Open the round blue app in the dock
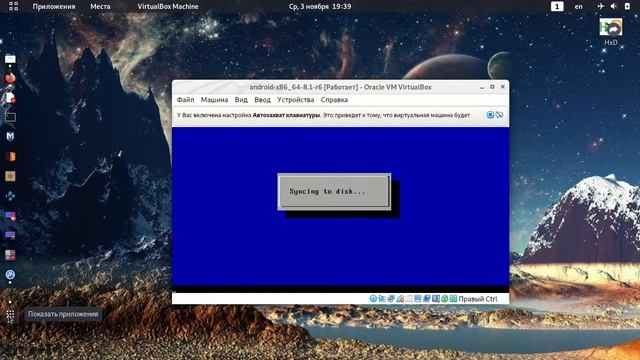Screen dimensions: 640x360 coord(10,275)
